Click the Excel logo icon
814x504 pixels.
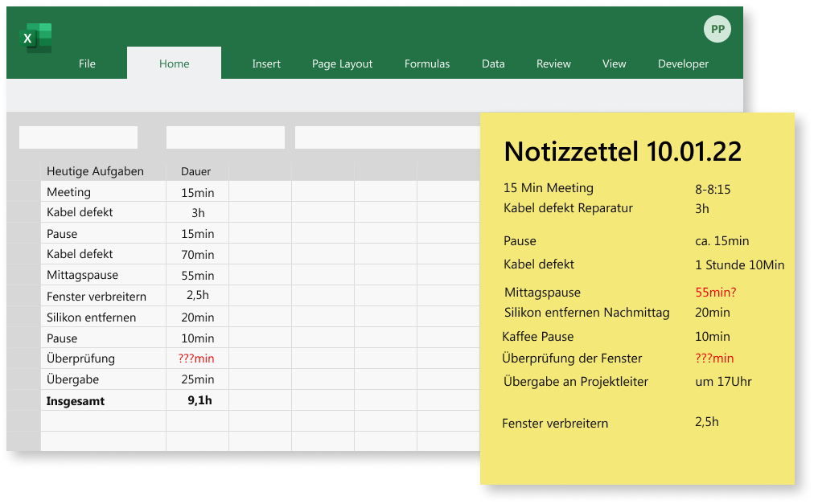[35, 37]
